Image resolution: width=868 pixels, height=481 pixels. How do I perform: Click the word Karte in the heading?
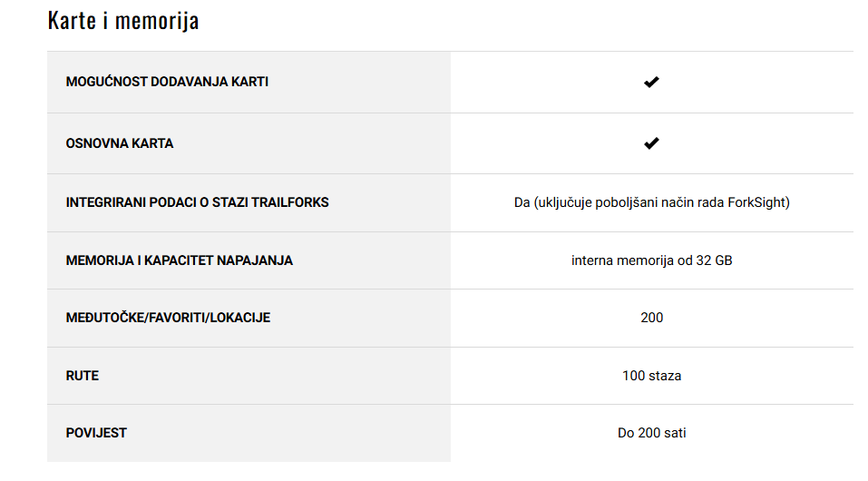(72, 21)
